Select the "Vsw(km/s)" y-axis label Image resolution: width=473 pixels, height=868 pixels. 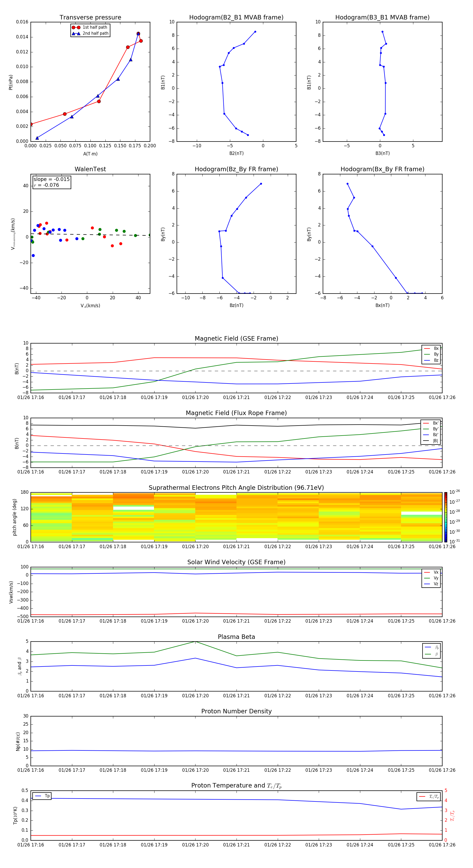coord(11,592)
